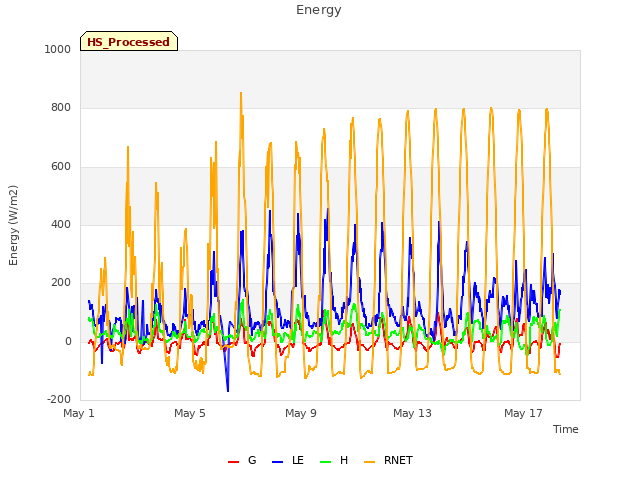This screenshot has width=640, height=480.
Task: Click the Energy chart title
Action: [319, 10]
